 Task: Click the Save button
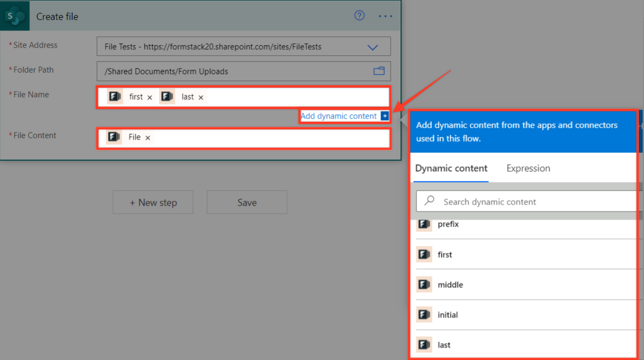tap(247, 202)
